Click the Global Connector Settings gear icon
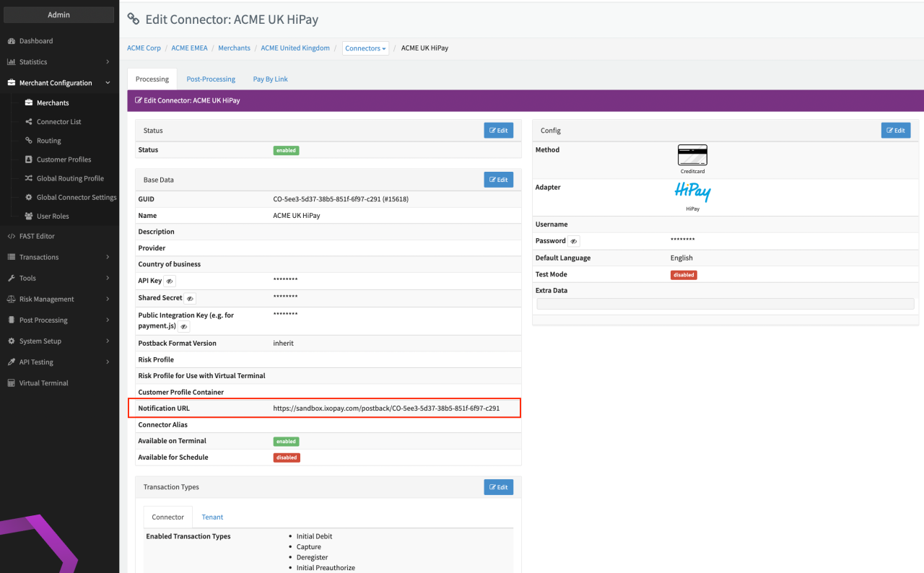 point(29,197)
